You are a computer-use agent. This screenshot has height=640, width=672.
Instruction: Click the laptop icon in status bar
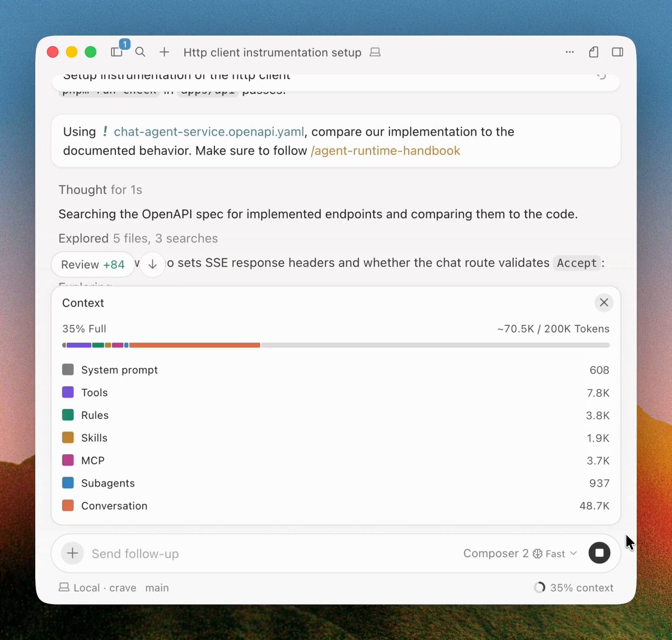(64, 587)
